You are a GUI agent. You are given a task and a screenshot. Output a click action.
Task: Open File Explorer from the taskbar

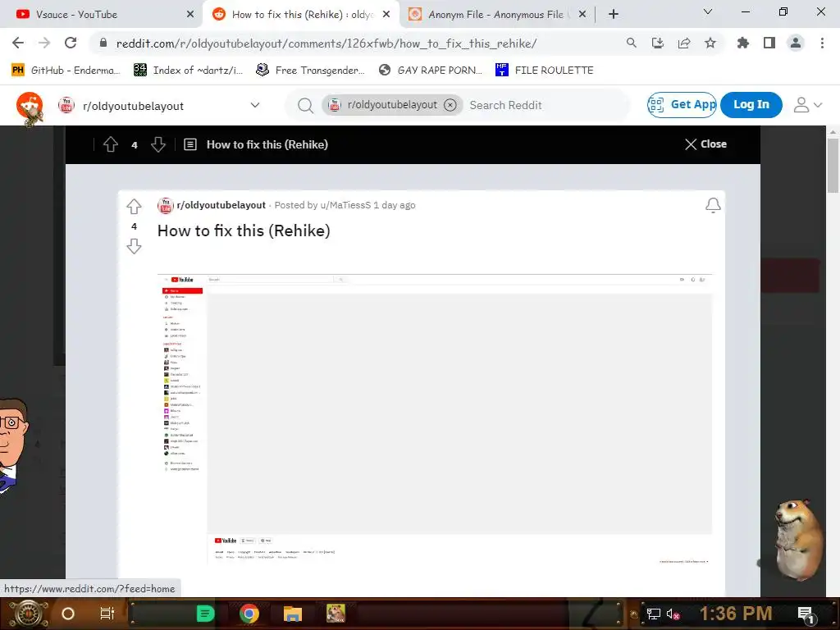point(293,614)
